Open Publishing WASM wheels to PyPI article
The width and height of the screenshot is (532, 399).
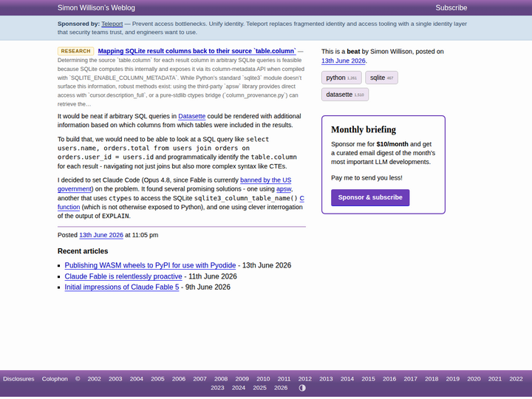pyautogui.click(x=150, y=265)
